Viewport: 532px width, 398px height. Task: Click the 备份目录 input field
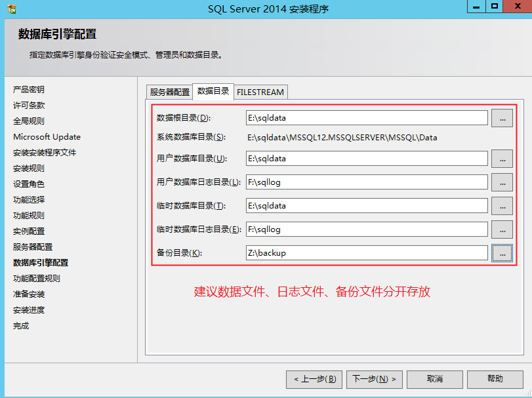[x=367, y=253]
